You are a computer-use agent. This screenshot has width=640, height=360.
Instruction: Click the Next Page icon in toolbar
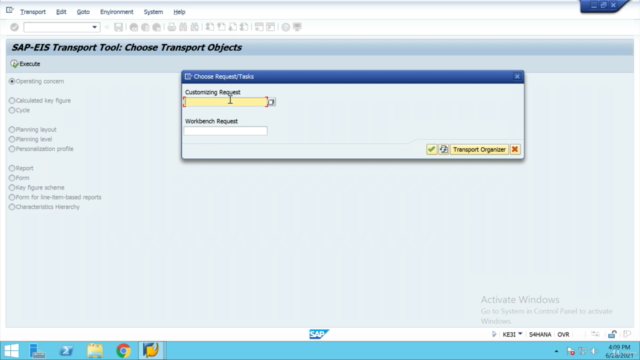(233, 27)
